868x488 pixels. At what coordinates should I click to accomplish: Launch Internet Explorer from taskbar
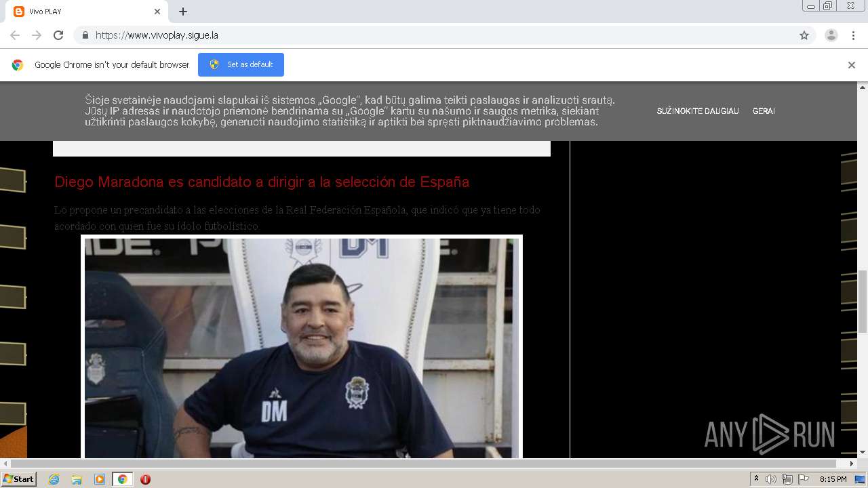point(54,479)
